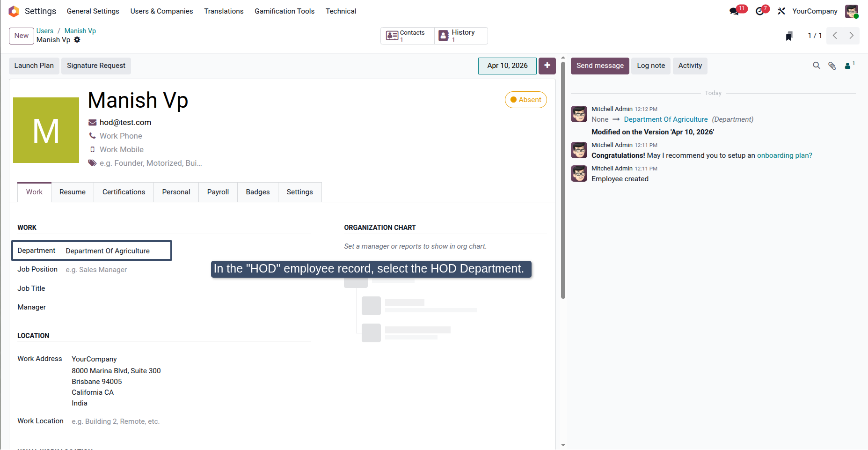Click the Activity button
Screen dimensions: 868x450
pyautogui.click(x=690, y=66)
